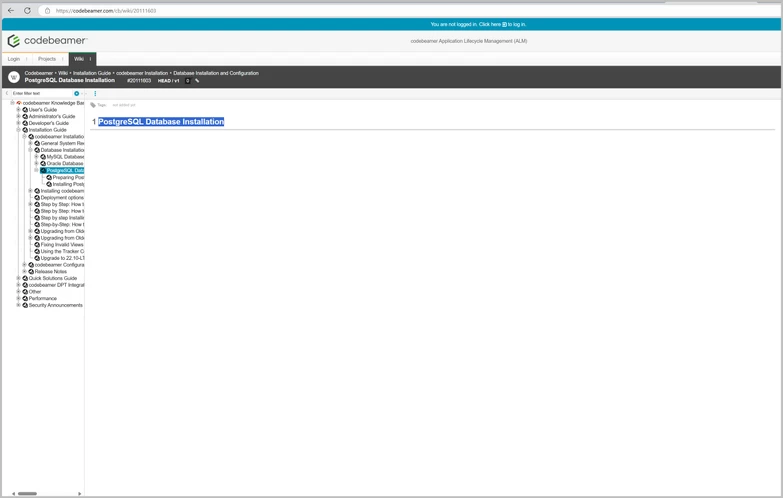Open Database Installation and Configuration breadcrumb
783x498 pixels.
(x=216, y=73)
